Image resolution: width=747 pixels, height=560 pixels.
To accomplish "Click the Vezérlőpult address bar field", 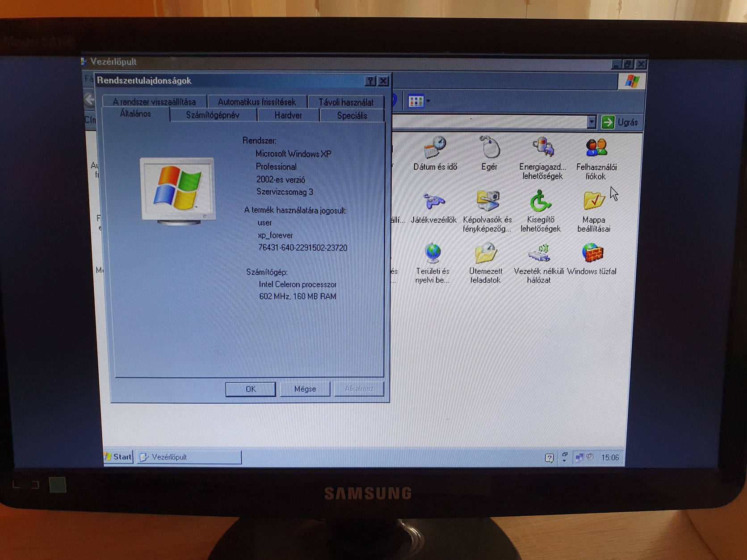I will [x=489, y=122].
